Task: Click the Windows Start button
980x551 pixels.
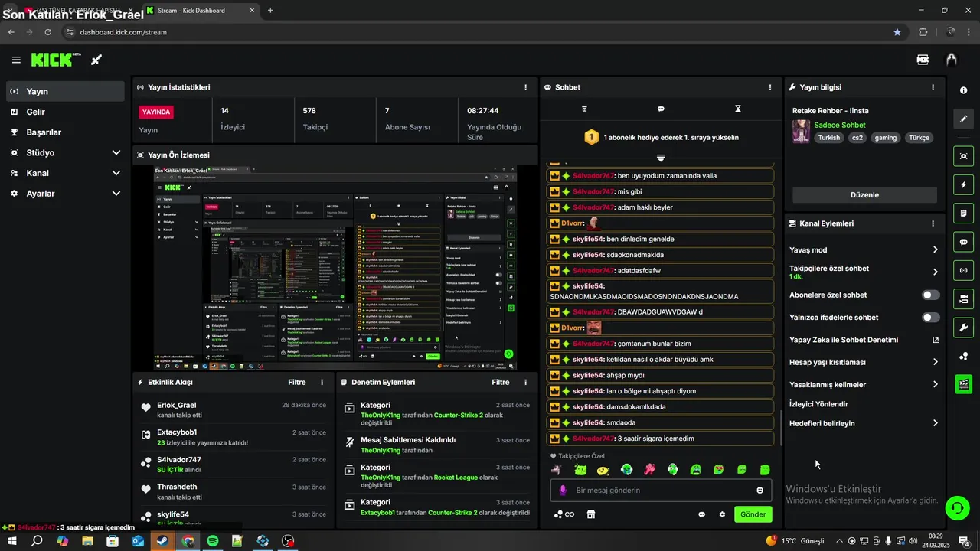Action: point(12,541)
